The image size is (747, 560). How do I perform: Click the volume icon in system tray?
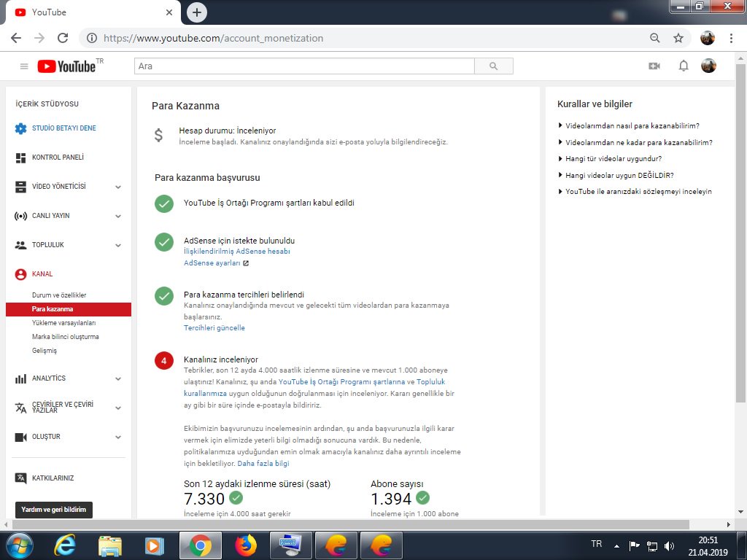670,545
